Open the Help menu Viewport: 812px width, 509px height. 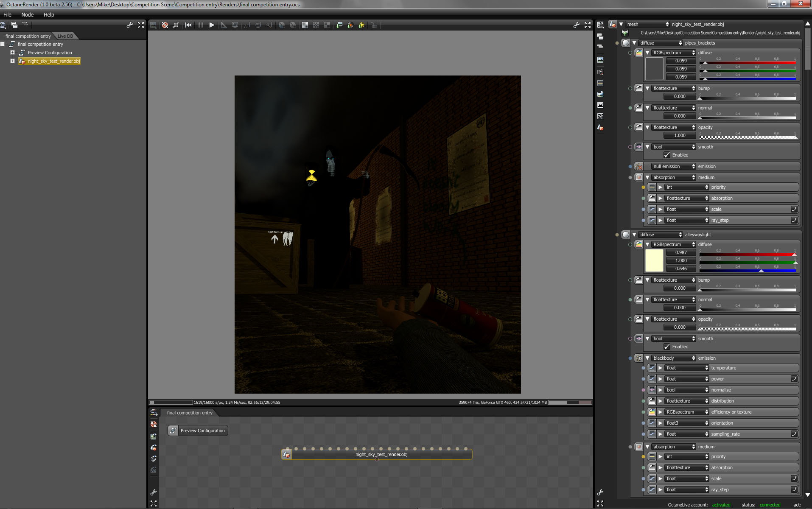click(49, 15)
